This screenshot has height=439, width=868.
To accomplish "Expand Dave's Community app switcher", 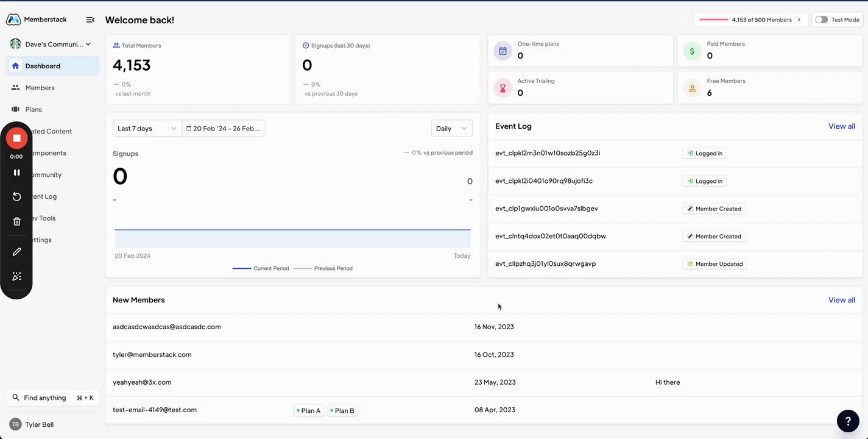I will click(51, 44).
